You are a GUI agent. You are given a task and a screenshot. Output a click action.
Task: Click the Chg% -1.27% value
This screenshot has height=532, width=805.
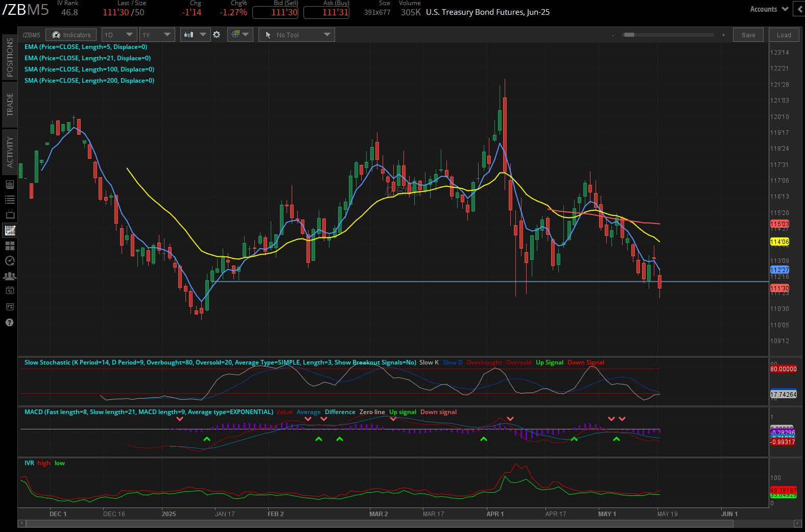(233, 12)
